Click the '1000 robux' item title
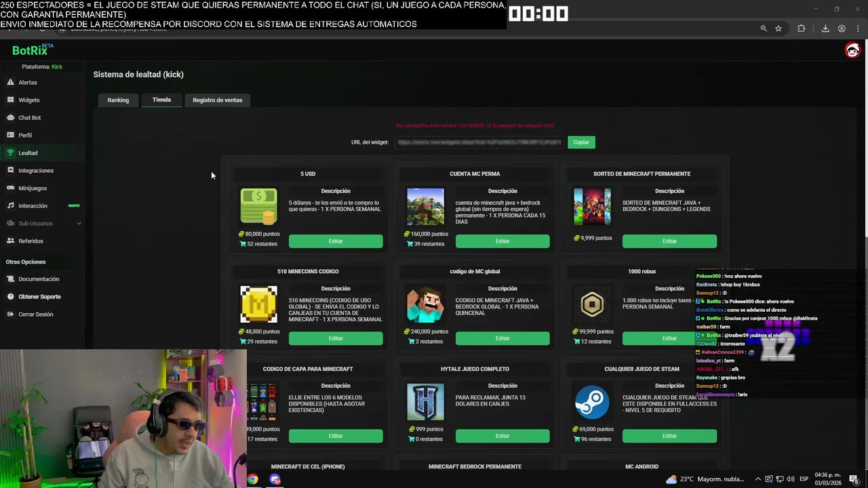The width and height of the screenshot is (868, 488). point(642,271)
